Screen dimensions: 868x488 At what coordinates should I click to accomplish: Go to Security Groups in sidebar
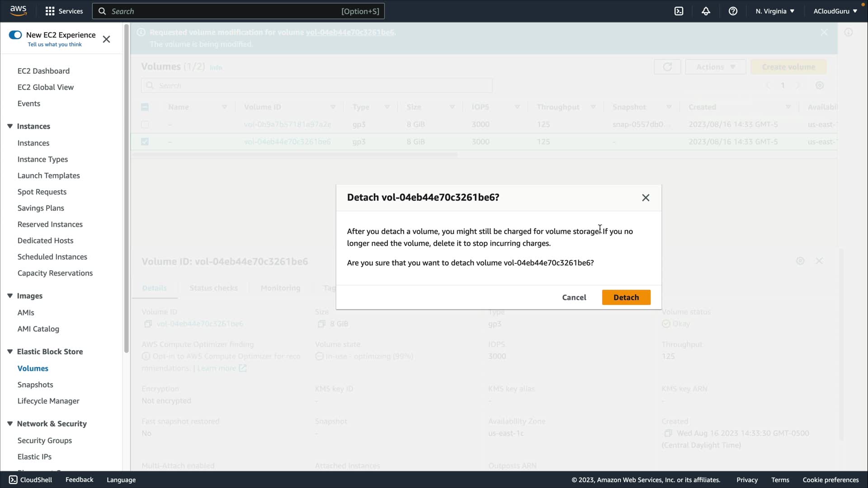click(x=44, y=441)
